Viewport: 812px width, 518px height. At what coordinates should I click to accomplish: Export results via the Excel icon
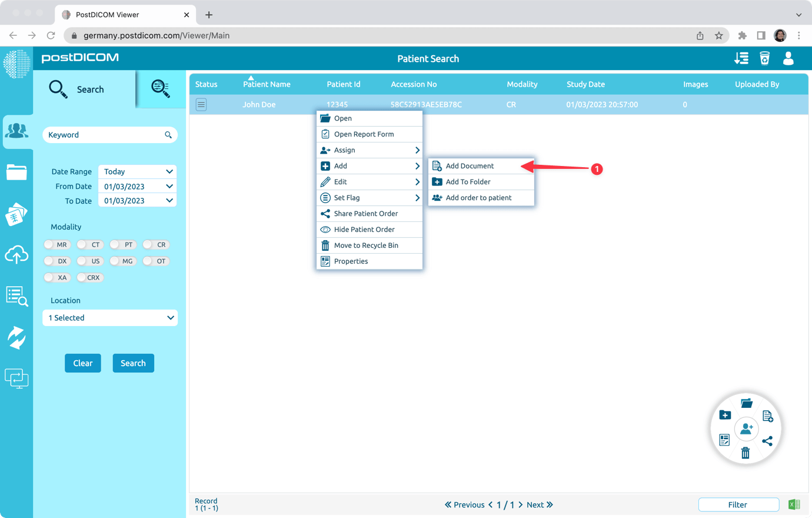click(x=794, y=504)
